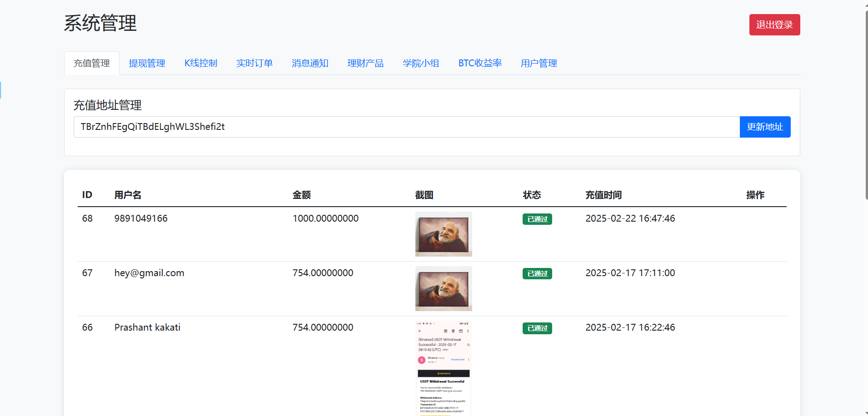Viewport: 868px width, 416px height.
Task: Go to the 用户管理 tab
Action: [539, 63]
